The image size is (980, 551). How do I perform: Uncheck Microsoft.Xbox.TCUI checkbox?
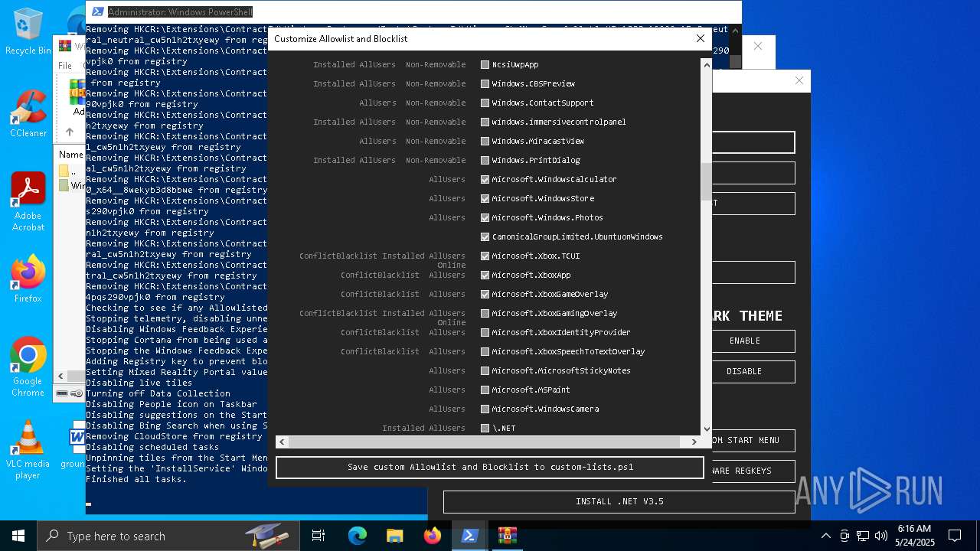[x=485, y=256]
